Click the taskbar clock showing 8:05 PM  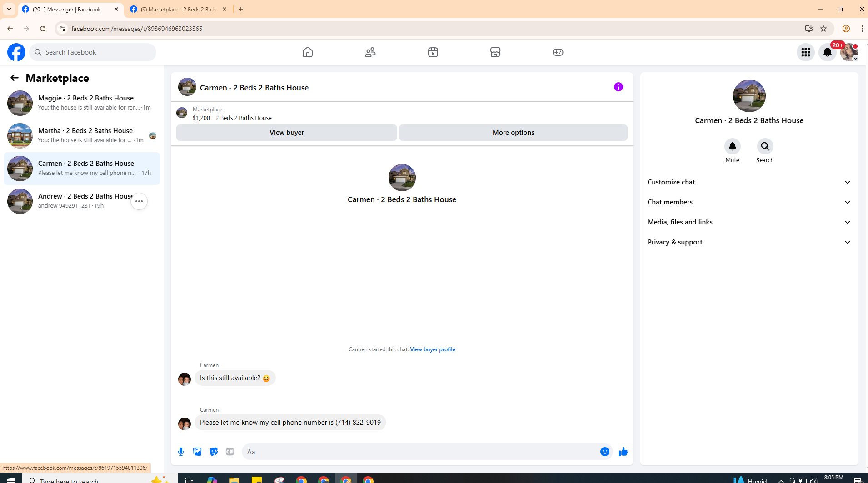834,478
